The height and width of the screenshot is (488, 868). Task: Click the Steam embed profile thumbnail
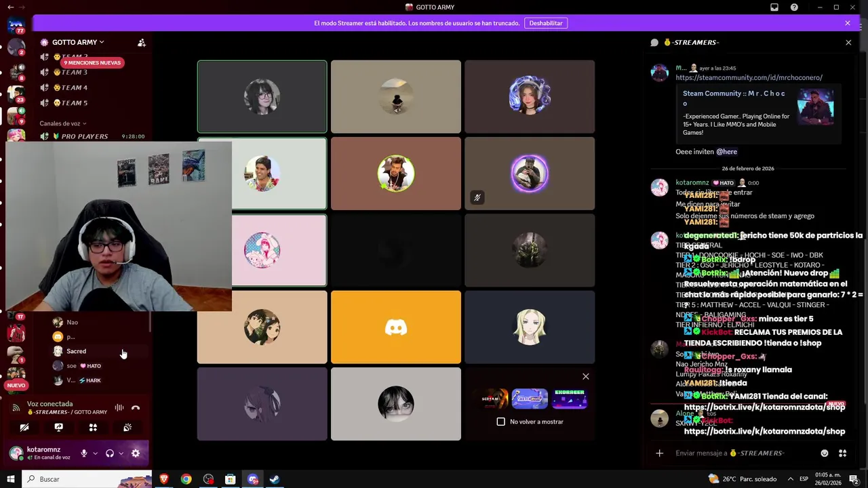pyautogui.click(x=816, y=107)
